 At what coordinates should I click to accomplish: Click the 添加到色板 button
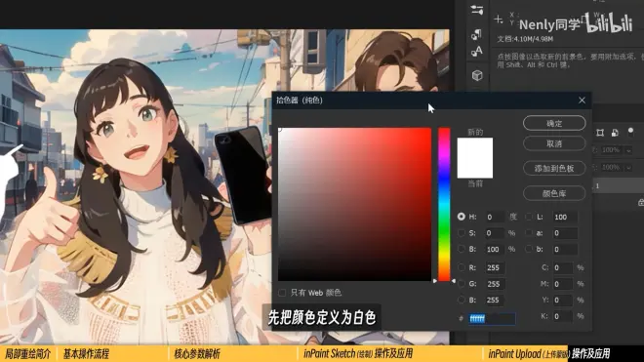click(554, 169)
